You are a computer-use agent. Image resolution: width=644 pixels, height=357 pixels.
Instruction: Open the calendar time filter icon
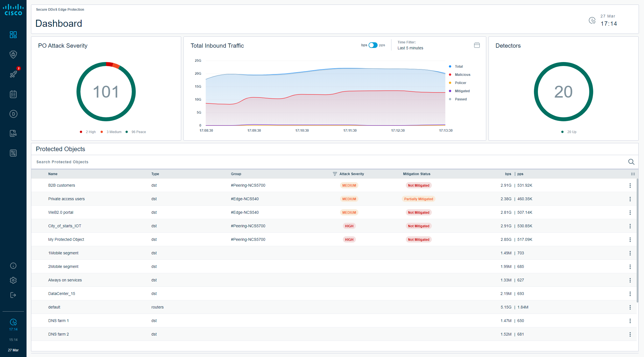[x=477, y=45]
